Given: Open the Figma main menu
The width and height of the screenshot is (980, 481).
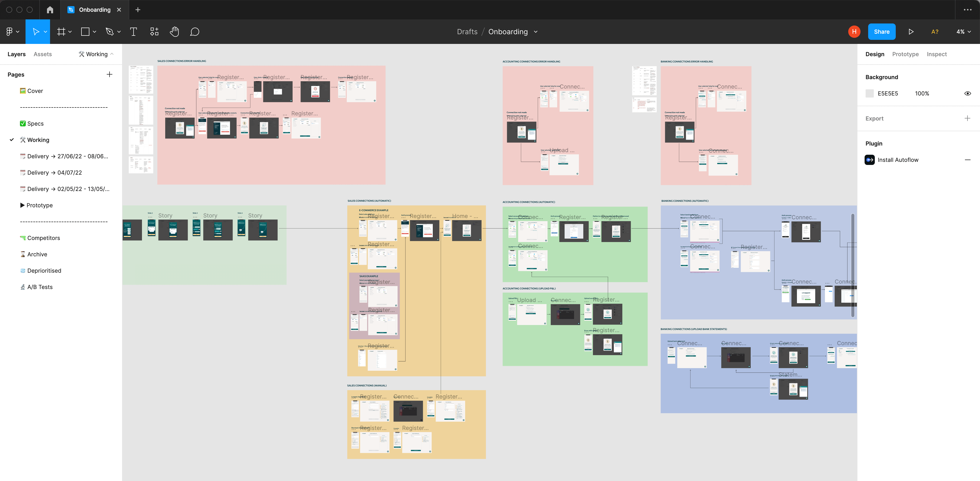Looking at the screenshot, I should [10, 32].
